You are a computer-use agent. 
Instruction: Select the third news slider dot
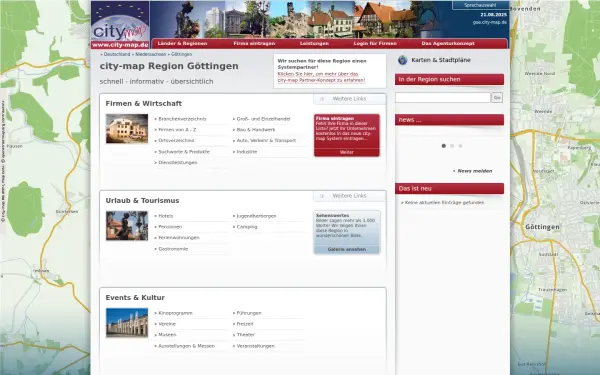pos(460,146)
